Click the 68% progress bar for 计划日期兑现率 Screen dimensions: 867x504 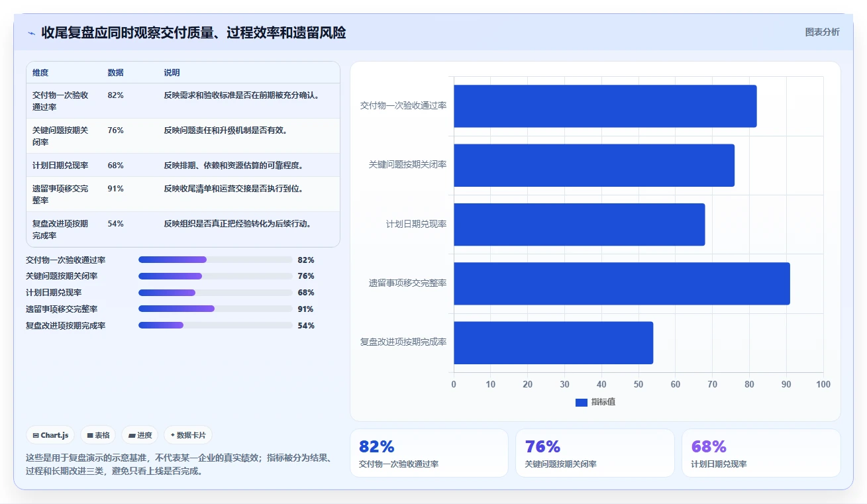[215, 293]
